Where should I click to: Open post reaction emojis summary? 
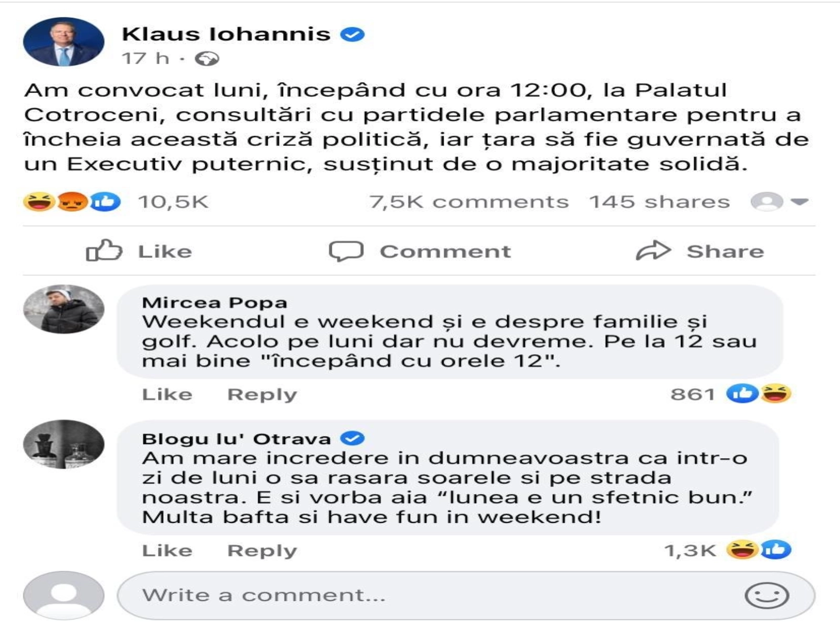pos(72,202)
